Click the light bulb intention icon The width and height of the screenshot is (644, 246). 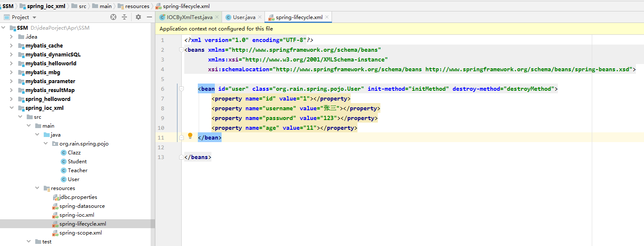pyautogui.click(x=190, y=136)
